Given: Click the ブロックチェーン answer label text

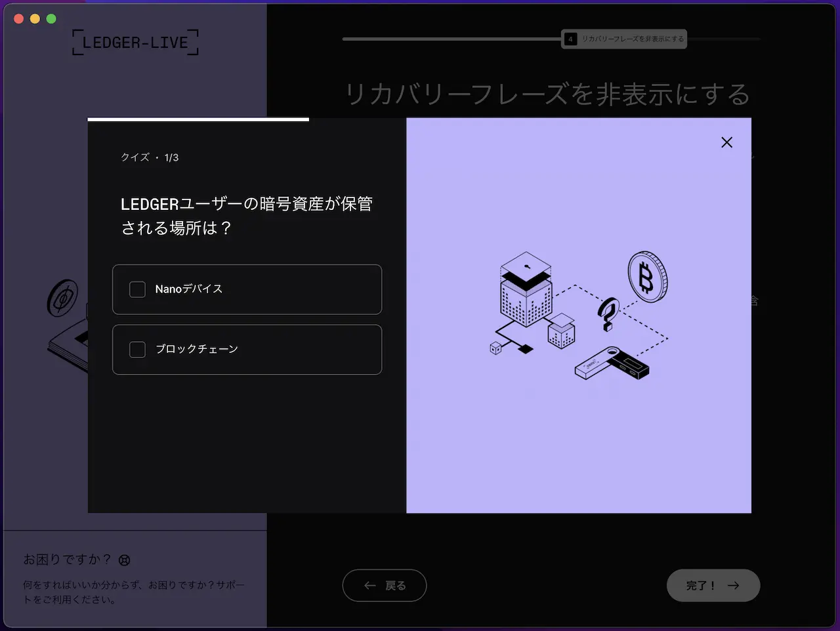Looking at the screenshot, I should pyautogui.click(x=197, y=349).
